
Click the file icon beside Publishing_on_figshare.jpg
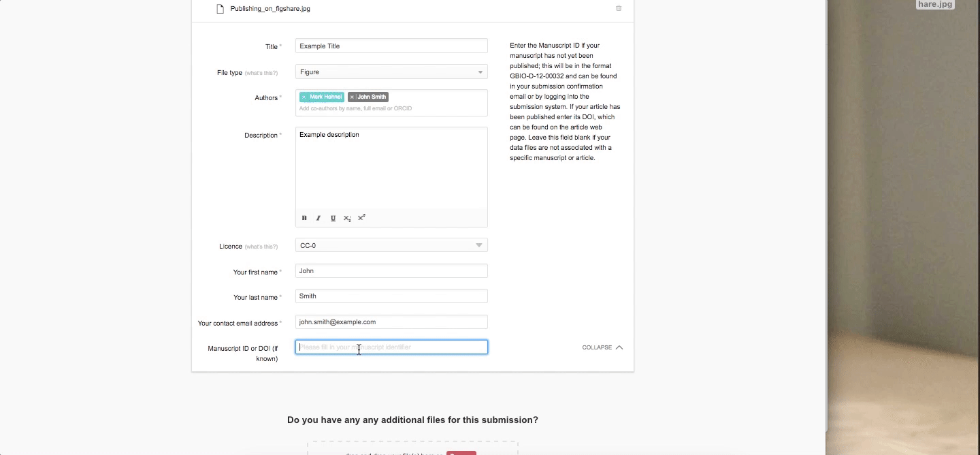(220, 9)
